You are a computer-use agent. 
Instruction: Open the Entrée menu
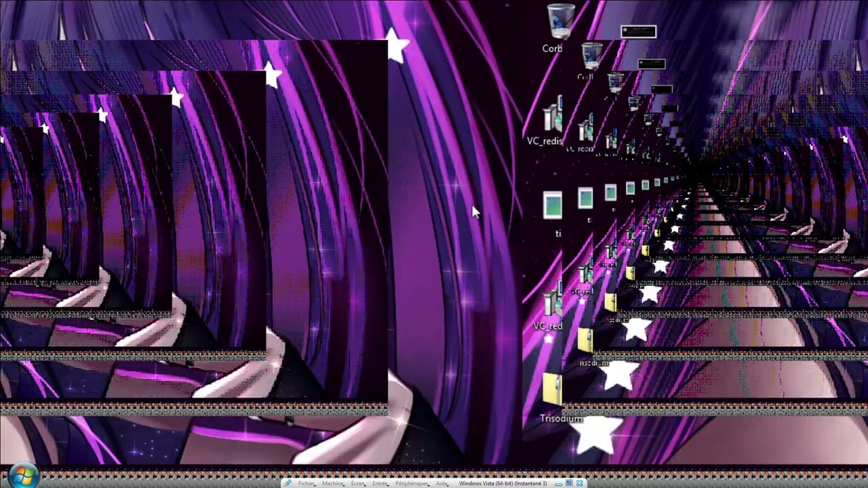tap(380, 483)
